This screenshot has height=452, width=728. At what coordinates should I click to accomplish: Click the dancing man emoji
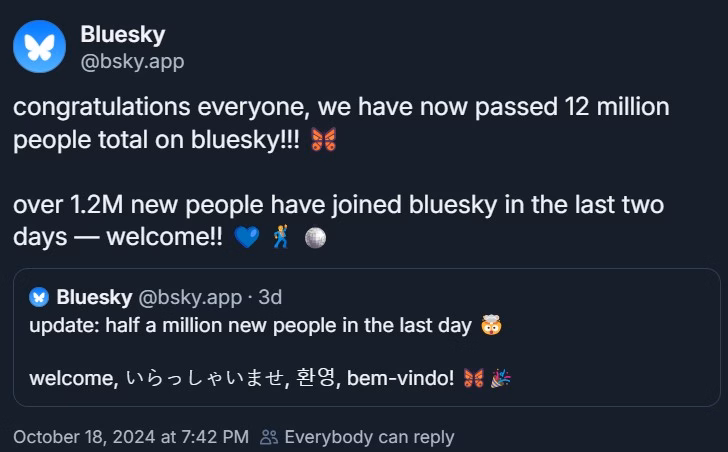tap(281, 238)
